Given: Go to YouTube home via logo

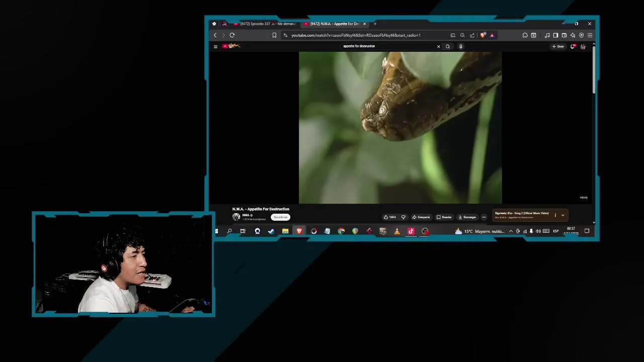Looking at the screenshot, I should click(x=231, y=46).
